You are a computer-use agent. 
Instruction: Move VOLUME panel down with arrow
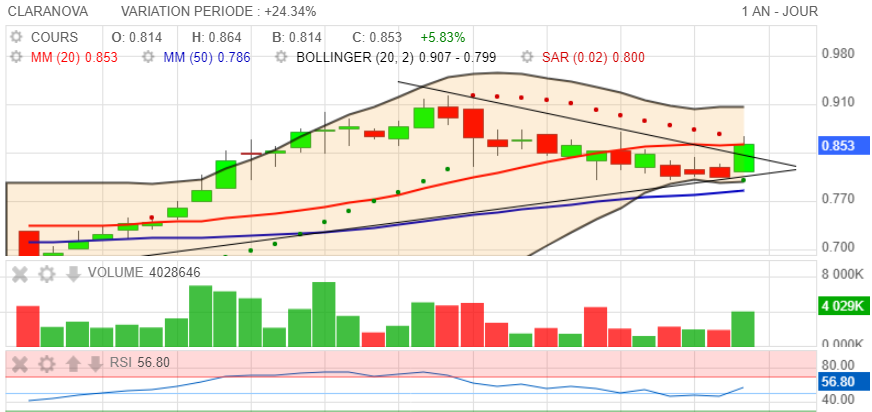[x=73, y=273]
